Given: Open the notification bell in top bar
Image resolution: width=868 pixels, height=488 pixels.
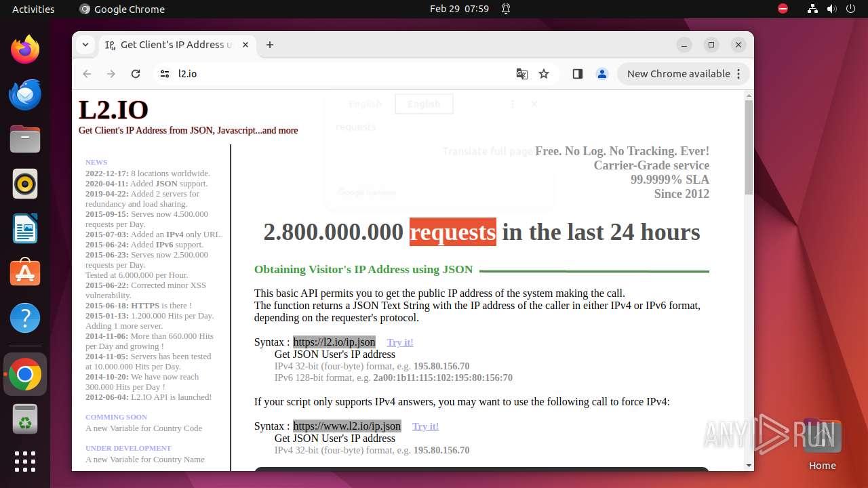Looking at the screenshot, I should pyautogui.click(x=506, y=9).
